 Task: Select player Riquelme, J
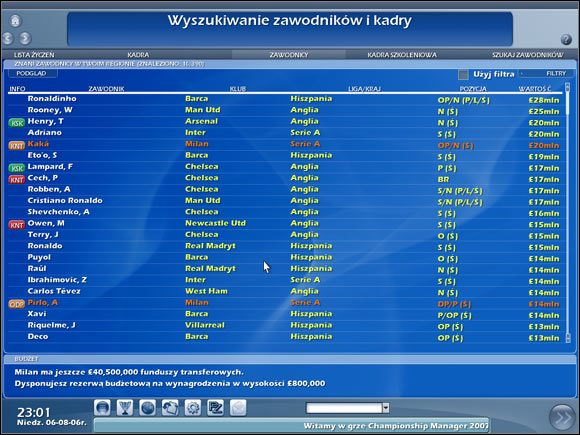(51, 325)
